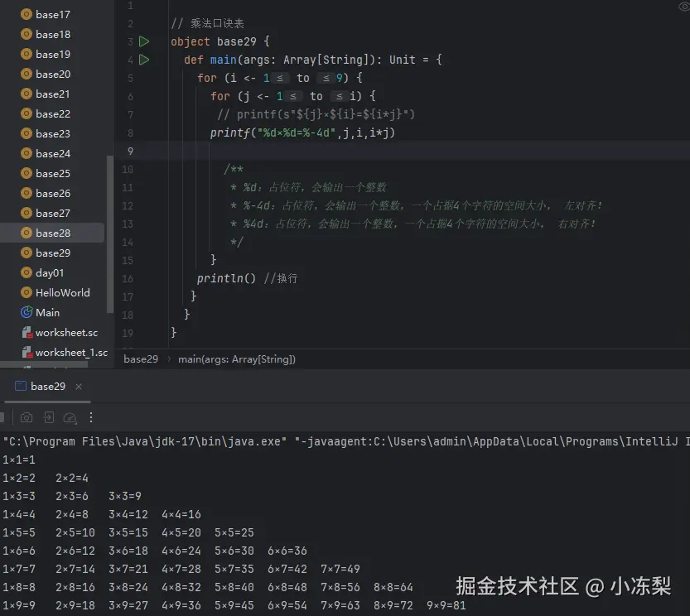Click the 'for (i <- 1 to 9)' line
Viewport: 690px width, 616px height.
[x=280, y=79]
